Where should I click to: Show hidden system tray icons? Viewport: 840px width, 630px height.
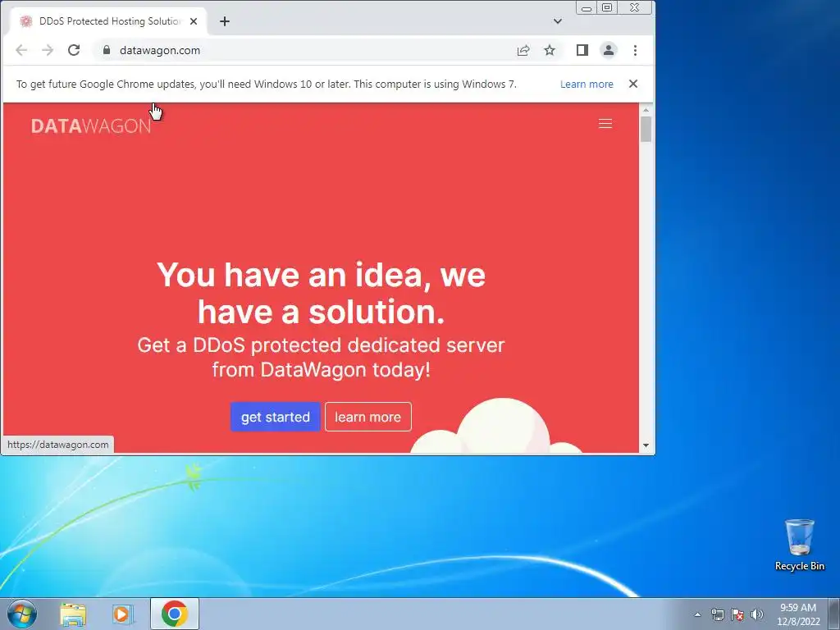[697, 614]
